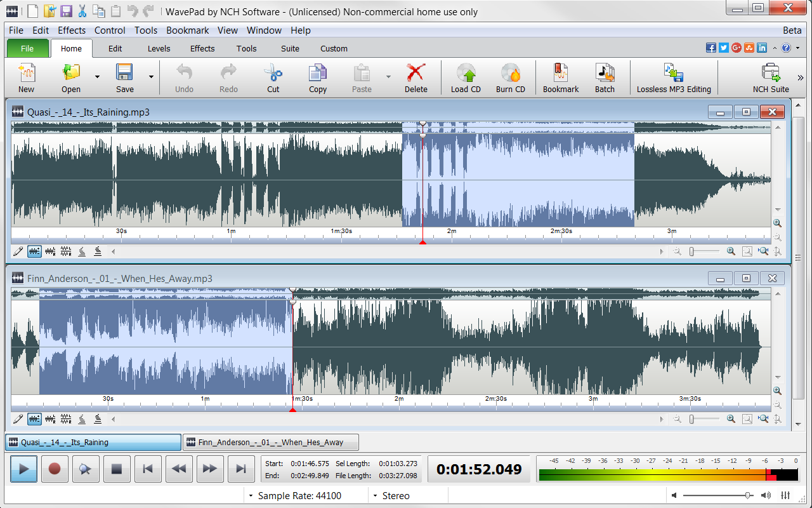Screen dimensions: 812x508
Task: Select the Finn_Anderson_-_01_-_When_Hes_Away tab
Action: pyautogui.click(x=271, y=442)
